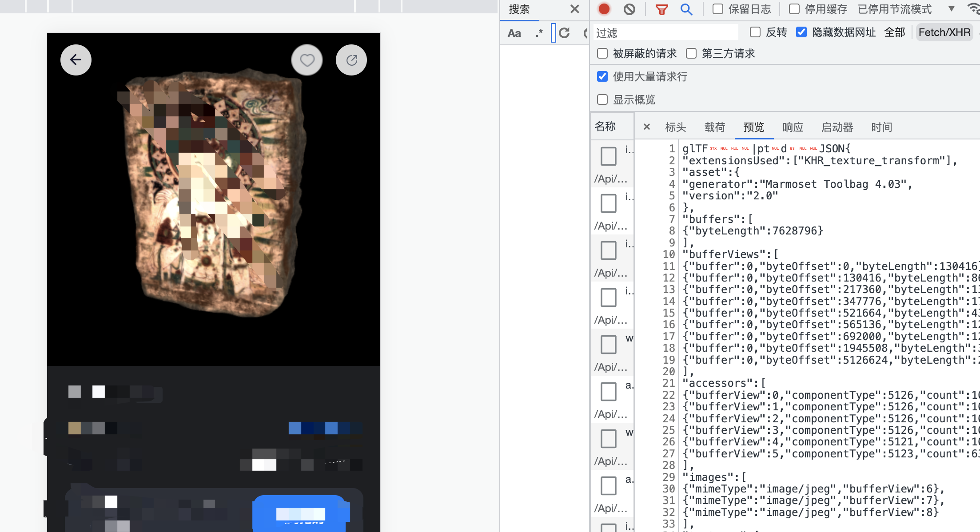The height and width of the screenshot is (532, 980).
Task: Toggle the network filter funnel icon
Action: pos(662,9)
